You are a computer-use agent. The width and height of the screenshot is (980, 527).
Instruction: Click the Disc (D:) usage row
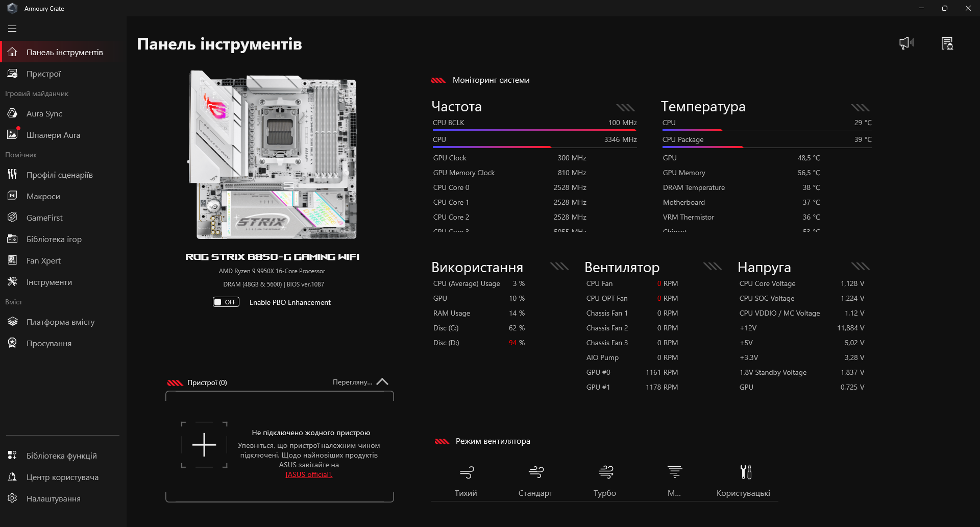tap(479, 343)
